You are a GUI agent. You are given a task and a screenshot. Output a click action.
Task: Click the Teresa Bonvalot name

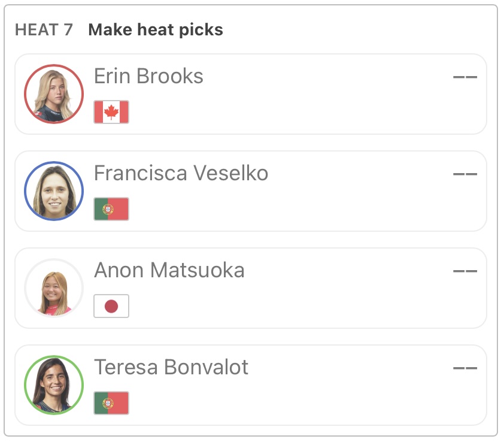click(171, 367)
